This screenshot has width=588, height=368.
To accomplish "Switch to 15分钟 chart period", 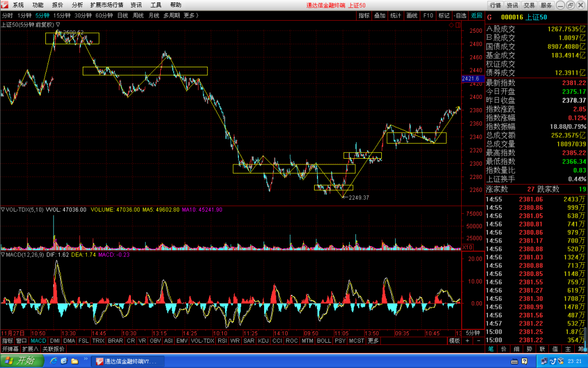I will (62, 16).
